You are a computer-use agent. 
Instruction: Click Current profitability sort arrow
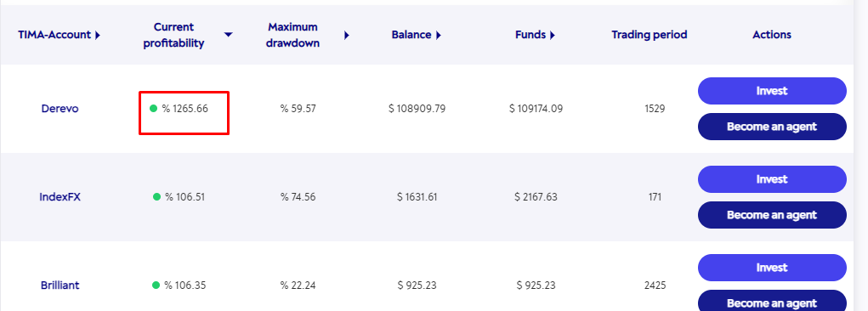pos(228,35)
